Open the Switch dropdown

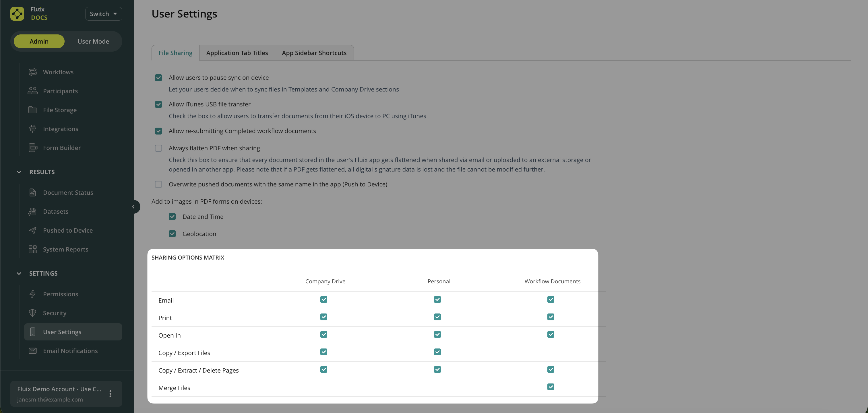[x=103, y=14]
